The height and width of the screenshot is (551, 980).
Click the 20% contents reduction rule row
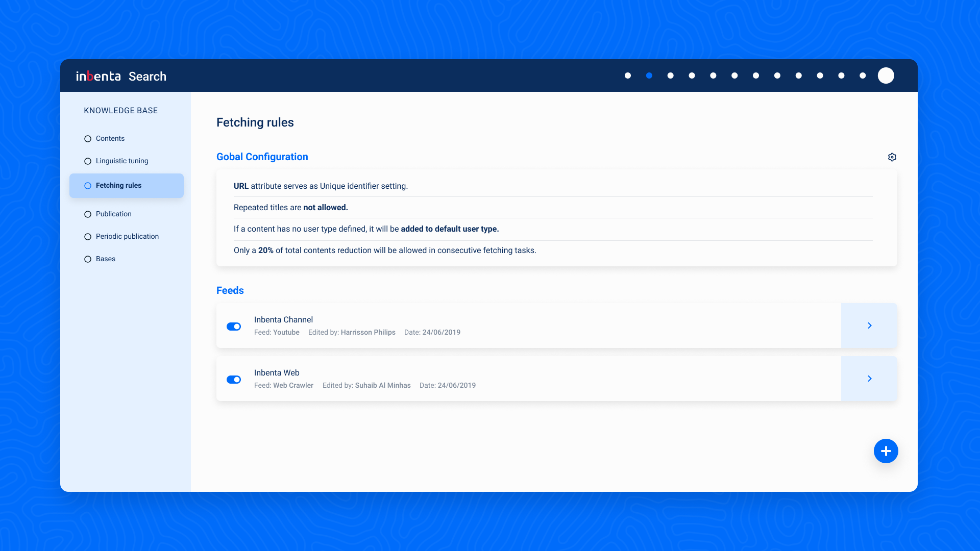tap(385, 251)
